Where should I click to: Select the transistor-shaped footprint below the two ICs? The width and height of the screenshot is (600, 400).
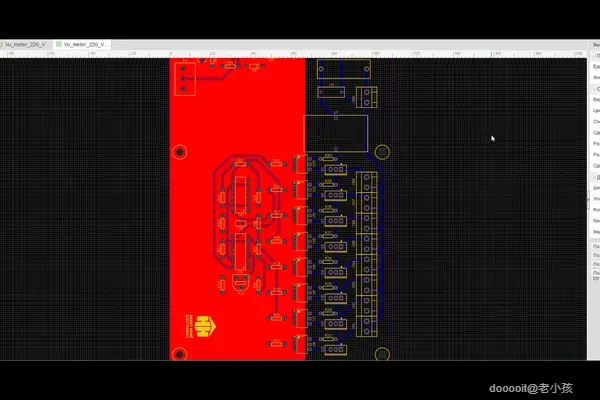240,284
